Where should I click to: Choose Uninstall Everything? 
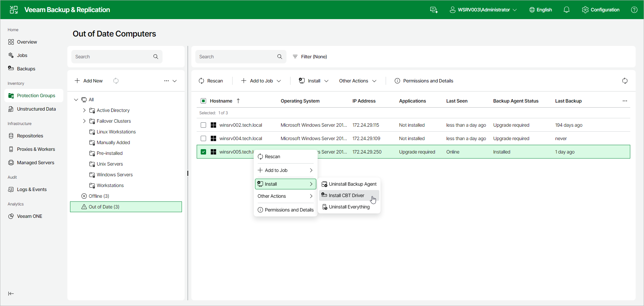349,207
